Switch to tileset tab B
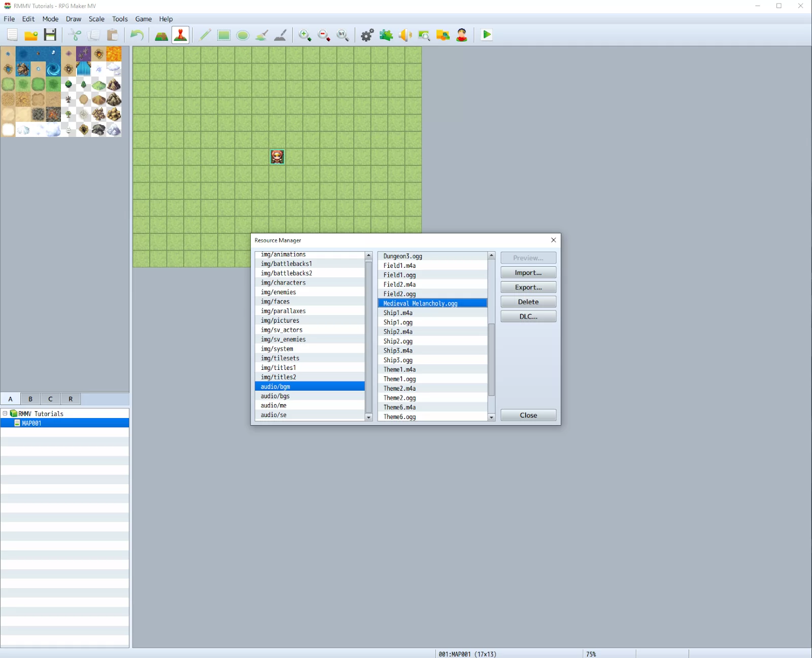 click(x=30, y=399)
